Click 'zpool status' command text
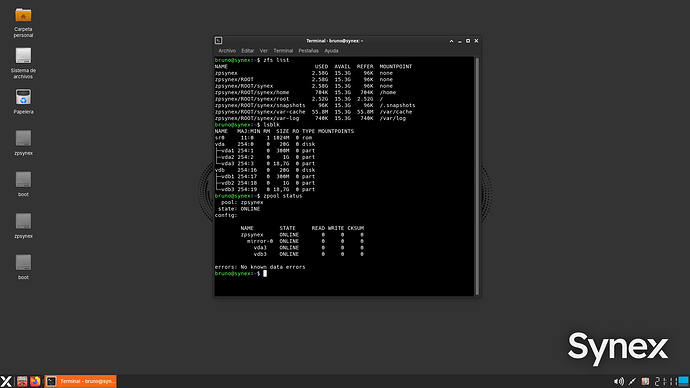The height and width of the screenshot is (388, 690). [283, 196]
